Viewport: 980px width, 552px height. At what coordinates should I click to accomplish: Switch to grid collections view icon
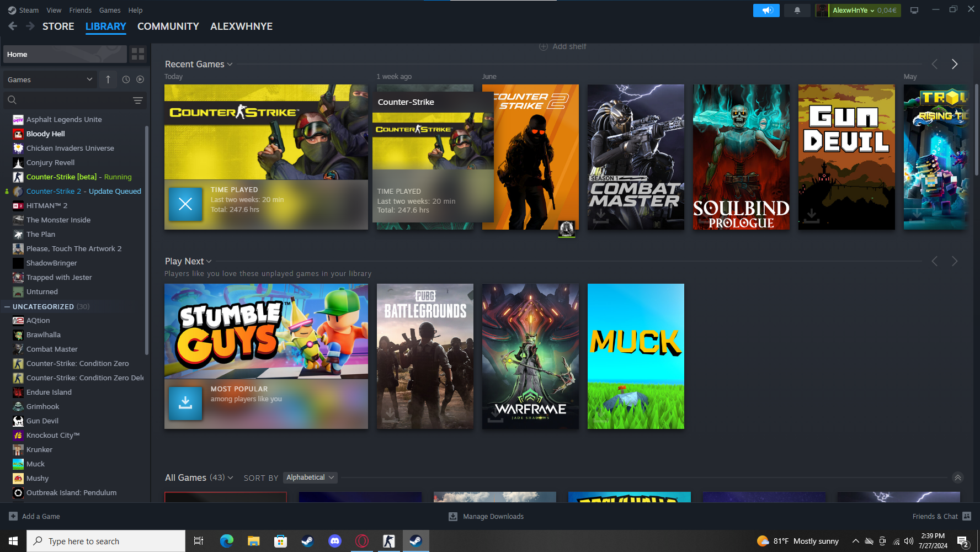(x=138, y=54)
